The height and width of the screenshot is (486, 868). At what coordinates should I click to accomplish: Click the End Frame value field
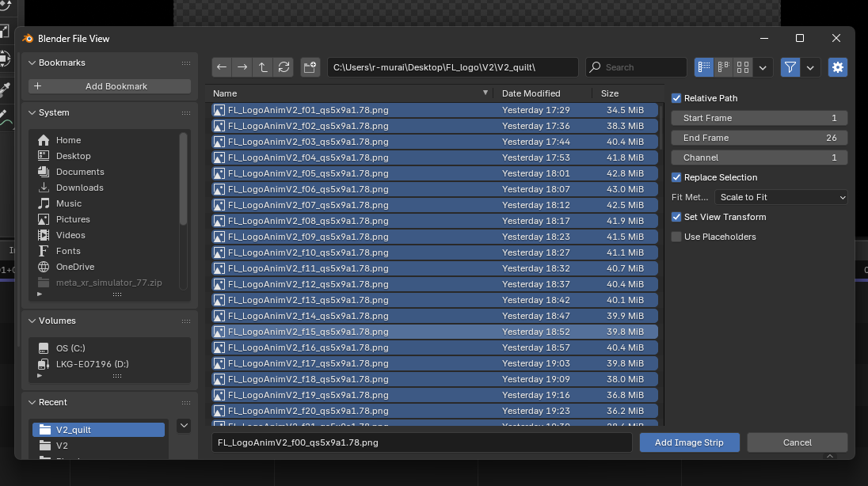(x=759, y=138)
